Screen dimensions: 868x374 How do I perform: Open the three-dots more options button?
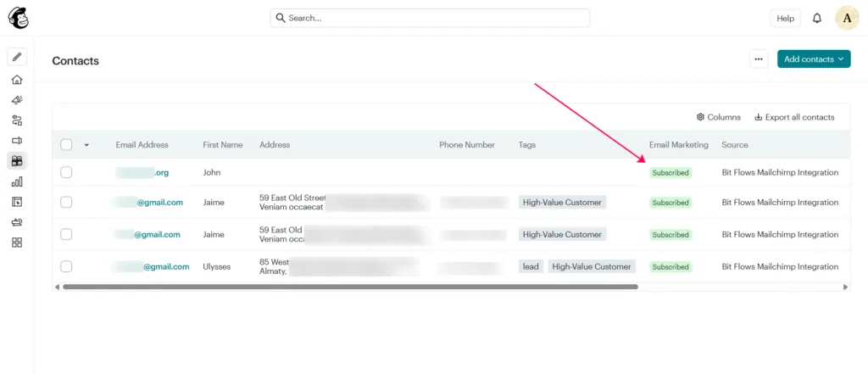(759, 59)
